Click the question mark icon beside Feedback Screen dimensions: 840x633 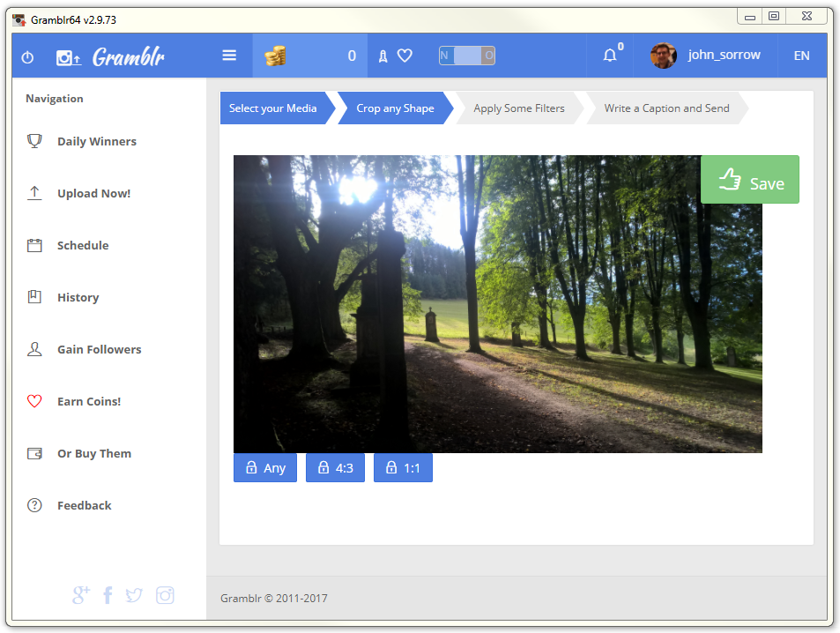click(x=34, y=505)
